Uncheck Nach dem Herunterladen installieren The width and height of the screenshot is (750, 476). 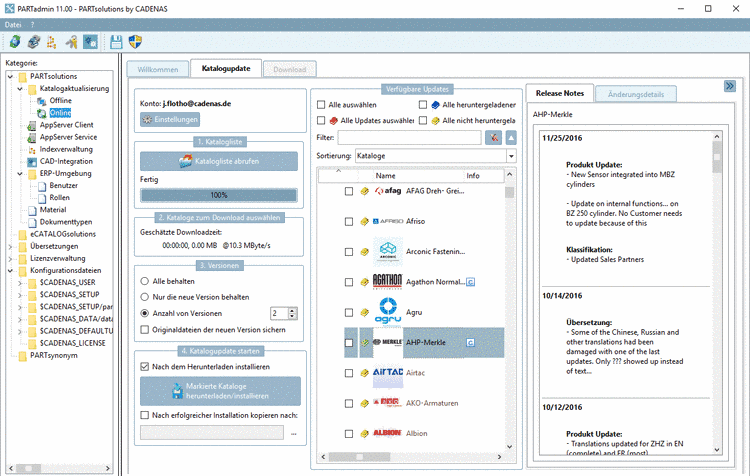click(x=144, y=367)
